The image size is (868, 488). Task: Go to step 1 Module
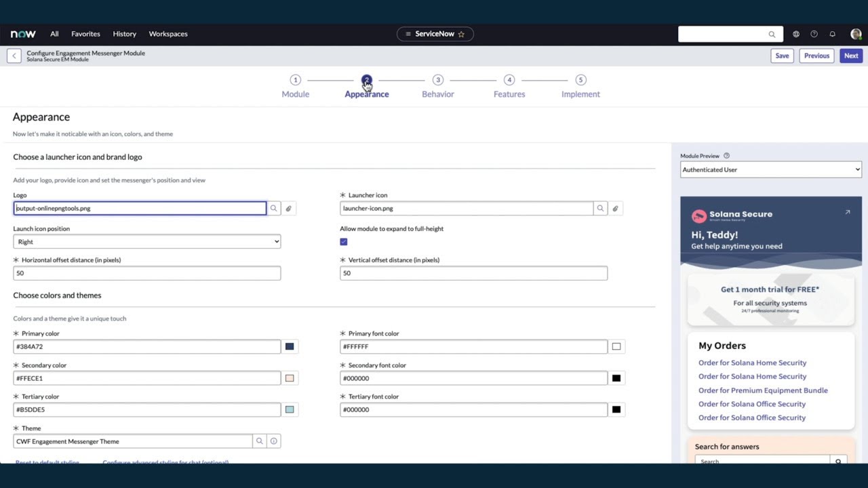pos(295,86)
